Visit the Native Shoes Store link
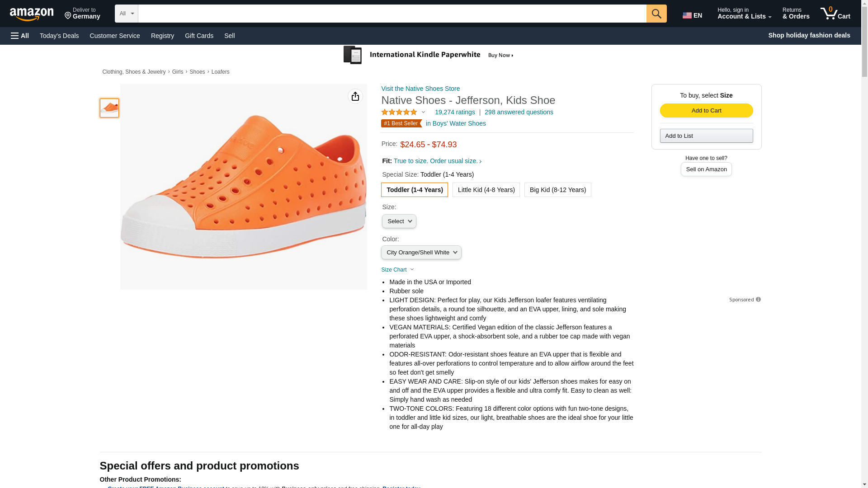The width and height of the screenshot is (868, 488). tap(420, 89)
